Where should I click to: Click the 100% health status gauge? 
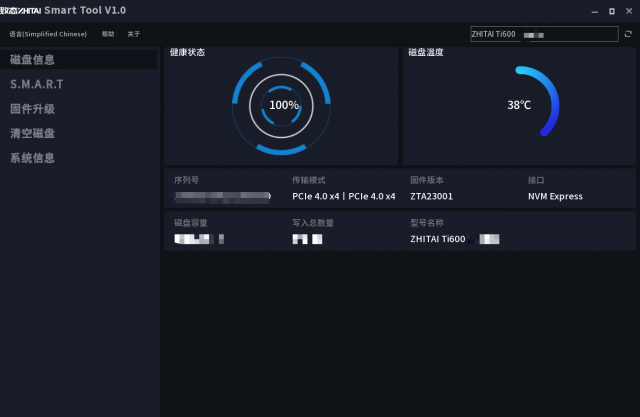click(281, 106)
